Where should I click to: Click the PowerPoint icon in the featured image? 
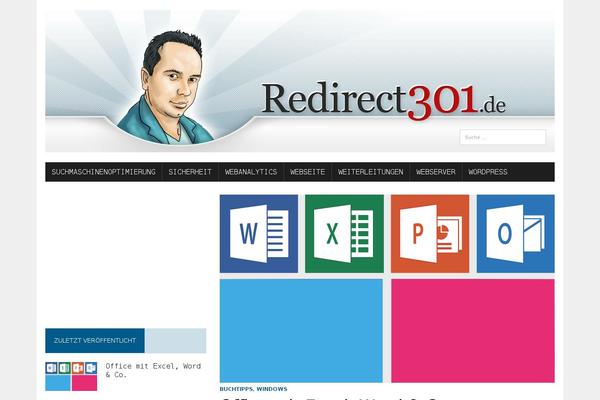(430, 234)
